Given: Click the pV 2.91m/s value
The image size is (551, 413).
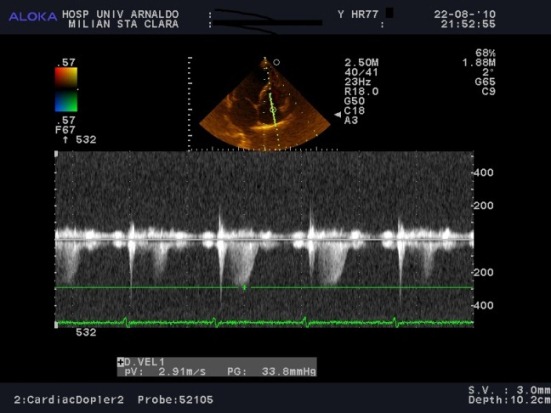Looking at the screenshot, I should click(x=165, y=372).
